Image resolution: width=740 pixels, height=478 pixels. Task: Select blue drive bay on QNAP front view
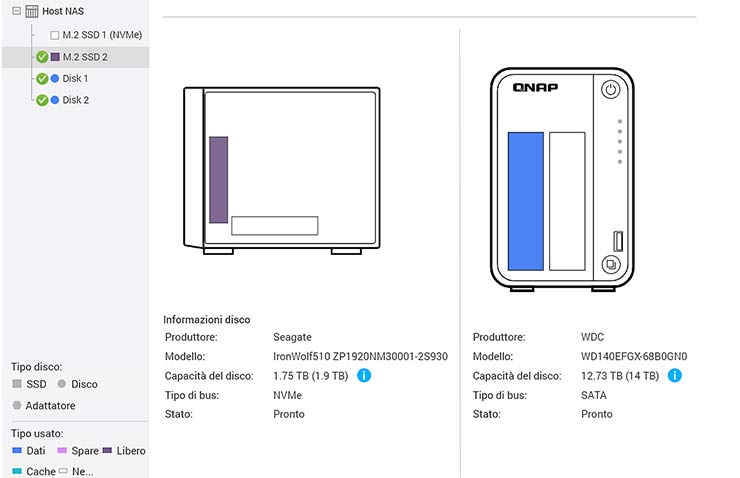tap(525, 201)
